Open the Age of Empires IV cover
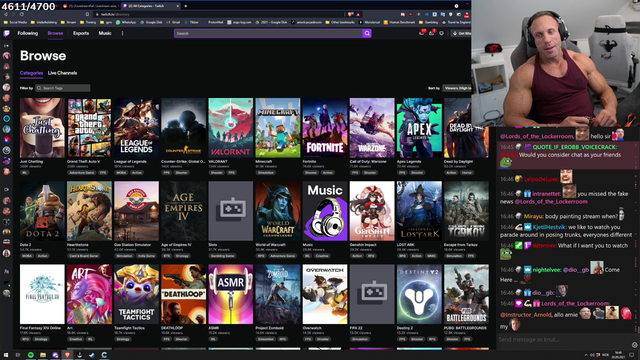The width and height of the screenshot is (640, 360). point(184,211)
